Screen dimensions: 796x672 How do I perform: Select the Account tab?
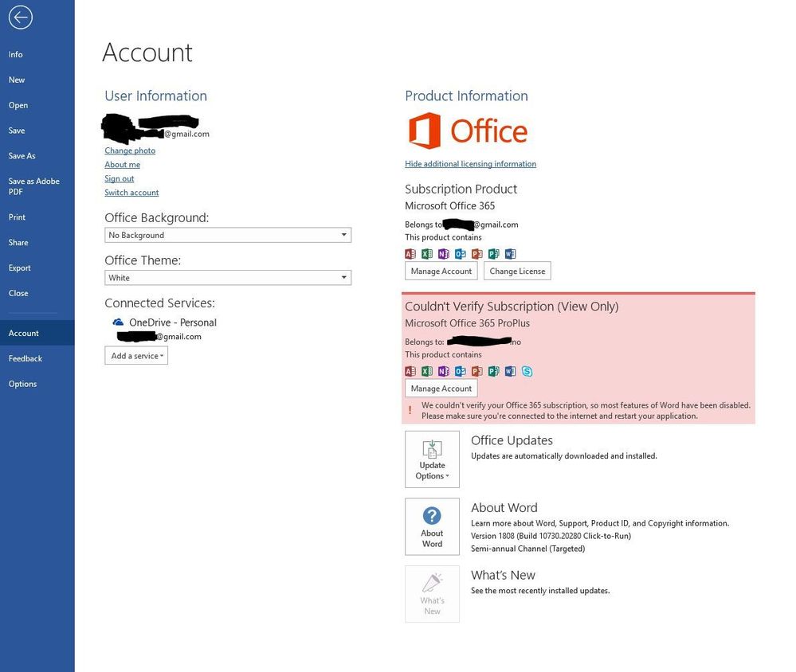tap(37, 333)
